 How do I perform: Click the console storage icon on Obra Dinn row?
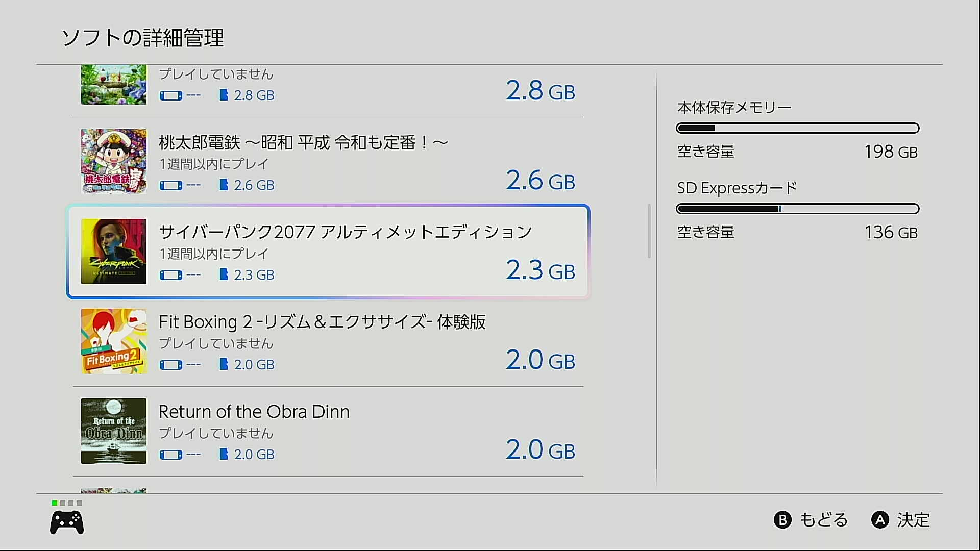point(171,455)
